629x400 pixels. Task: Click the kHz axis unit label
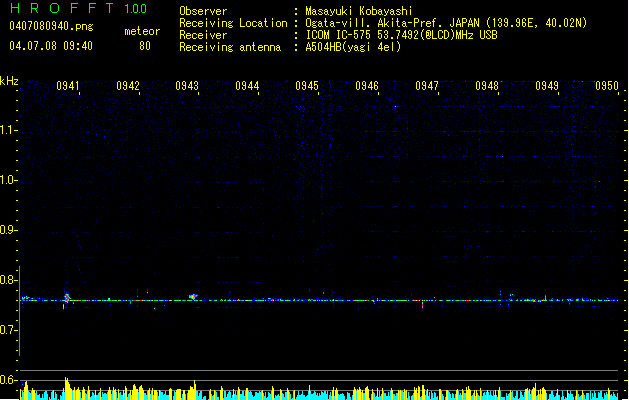click(9, 81)
